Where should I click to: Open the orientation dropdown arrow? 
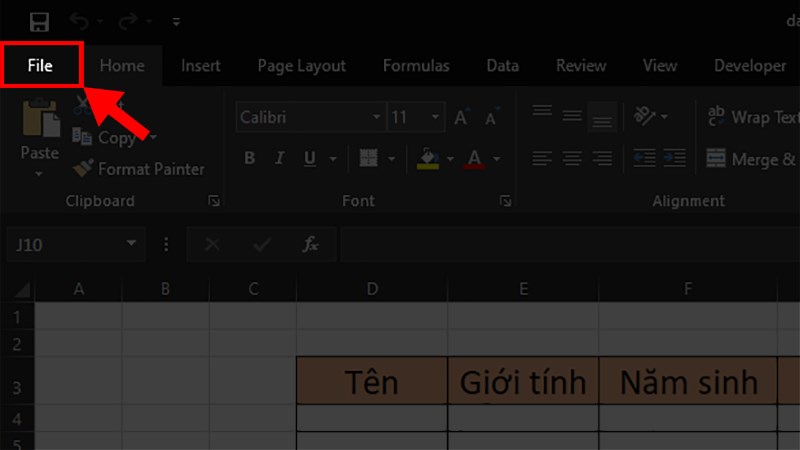click(664, 116)
